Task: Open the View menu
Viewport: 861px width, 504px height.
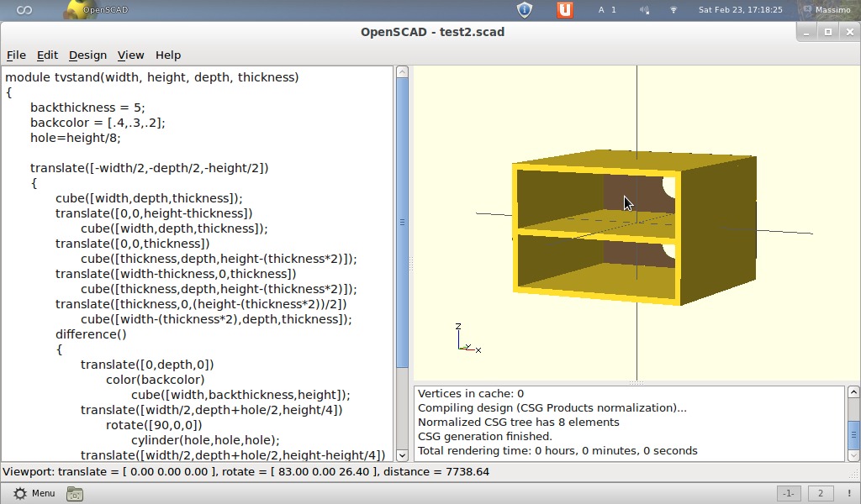Action: click(x=130, y=55)
